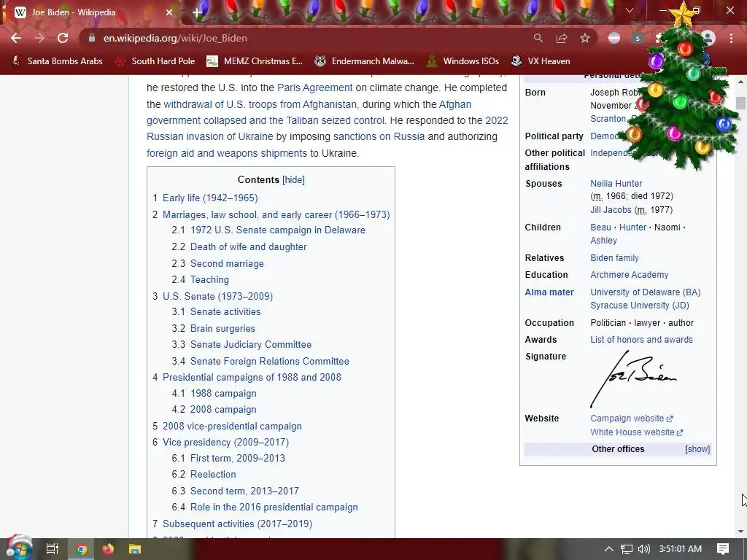Open the Windows Start button

18,548
